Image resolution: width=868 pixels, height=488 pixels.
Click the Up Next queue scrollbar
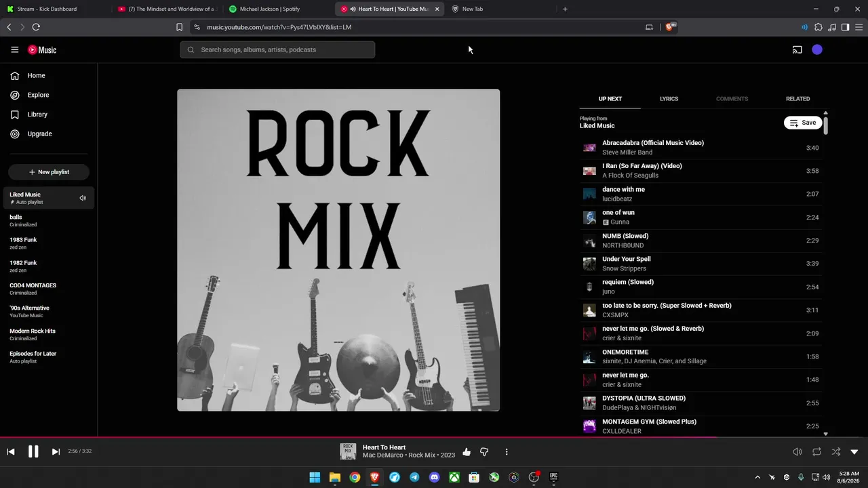[825, 125]
